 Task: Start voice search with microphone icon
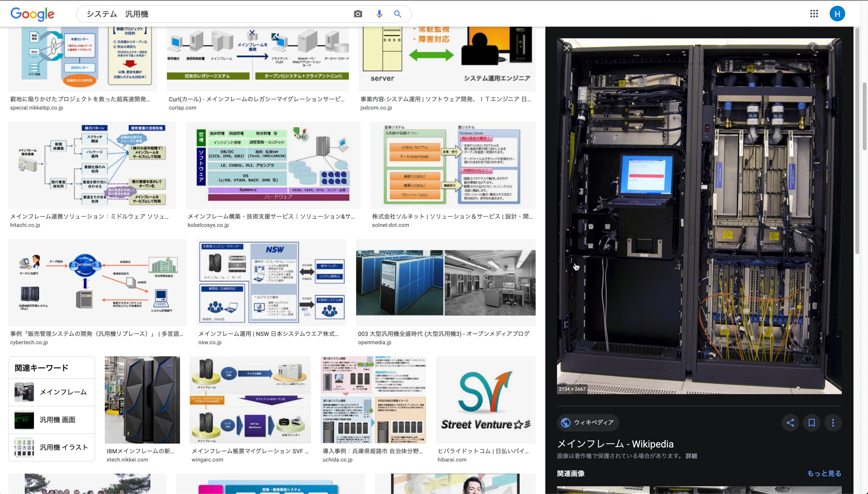[x=379, y=14]
